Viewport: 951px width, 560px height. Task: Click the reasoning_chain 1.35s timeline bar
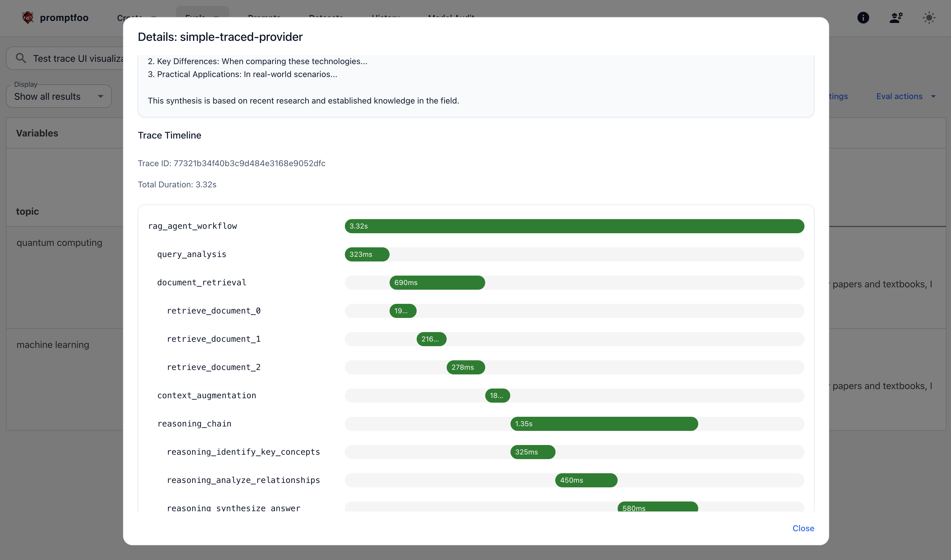click(605, 424)
